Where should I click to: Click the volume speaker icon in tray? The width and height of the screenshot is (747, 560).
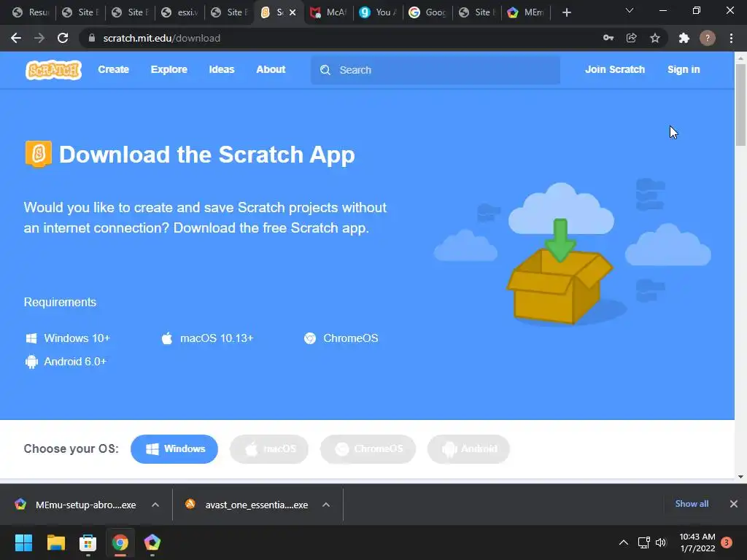click(661, 542)
